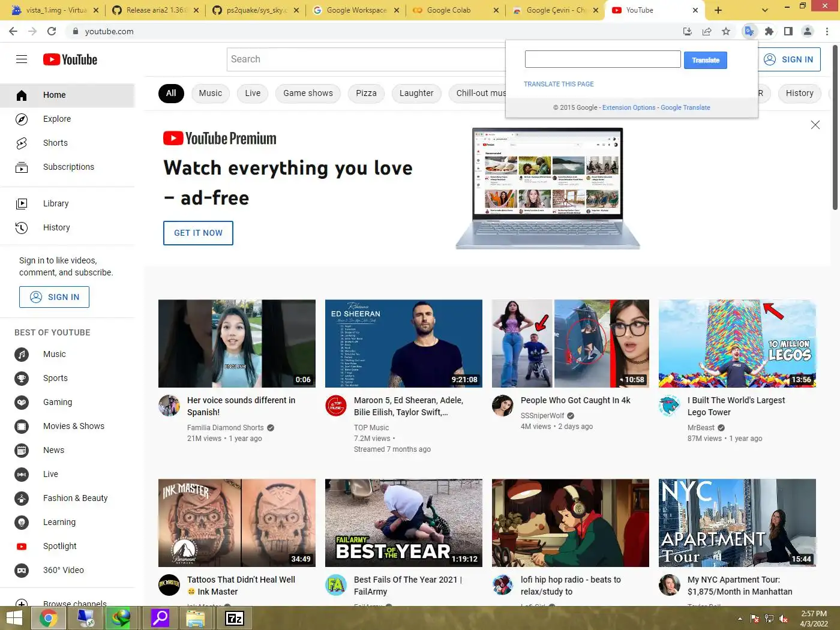Click the sidebar SIGN IN button
Image resolution: width=840 pixels, height=630 pixels.
tap(54, 297)
